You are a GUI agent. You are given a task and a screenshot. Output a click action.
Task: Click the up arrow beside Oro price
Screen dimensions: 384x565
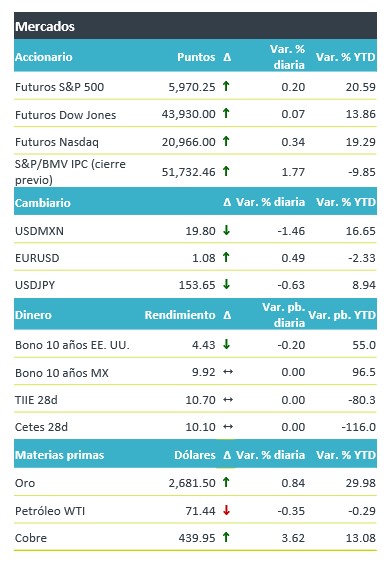[226, 482]
